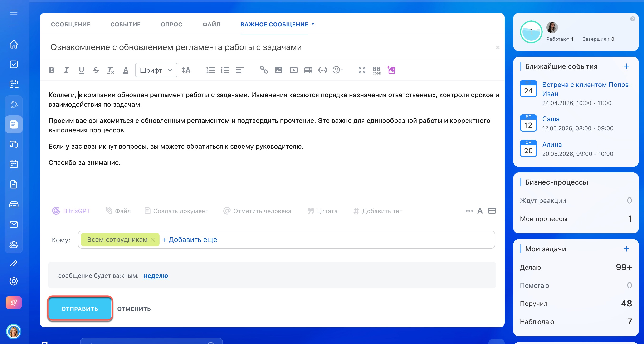Insert a table into the message
644x344 pixels.
pos(308,70)
